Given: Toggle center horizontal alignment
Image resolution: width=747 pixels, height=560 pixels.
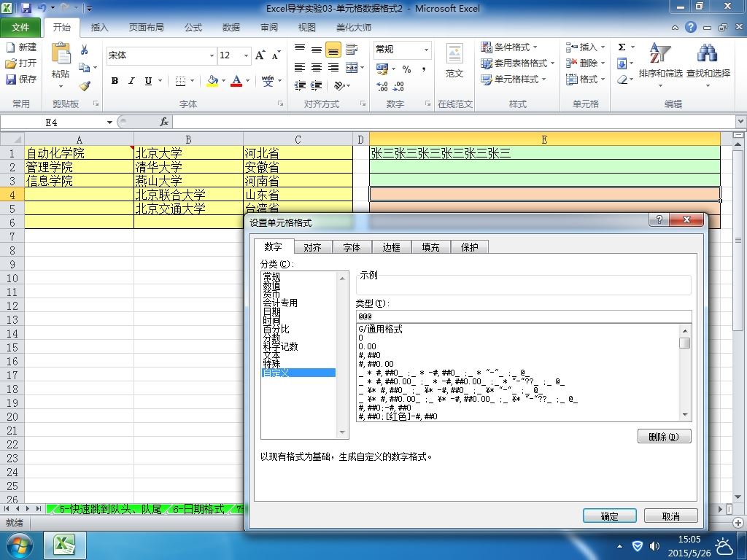Looking at the screenshot, I should [317, 68].
